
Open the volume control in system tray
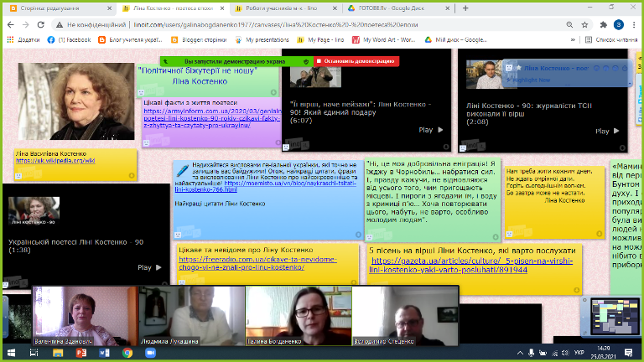click(x=565, y=353)
